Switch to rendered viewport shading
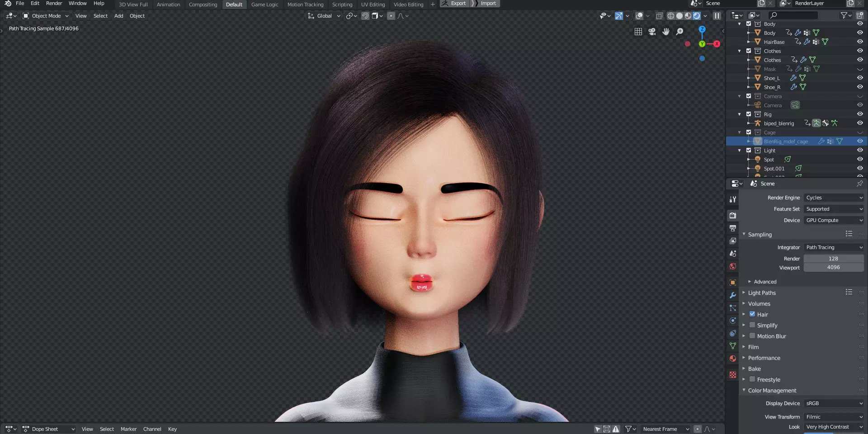The image size is (868, 434). pyautogui.click(x=697, y=16)
